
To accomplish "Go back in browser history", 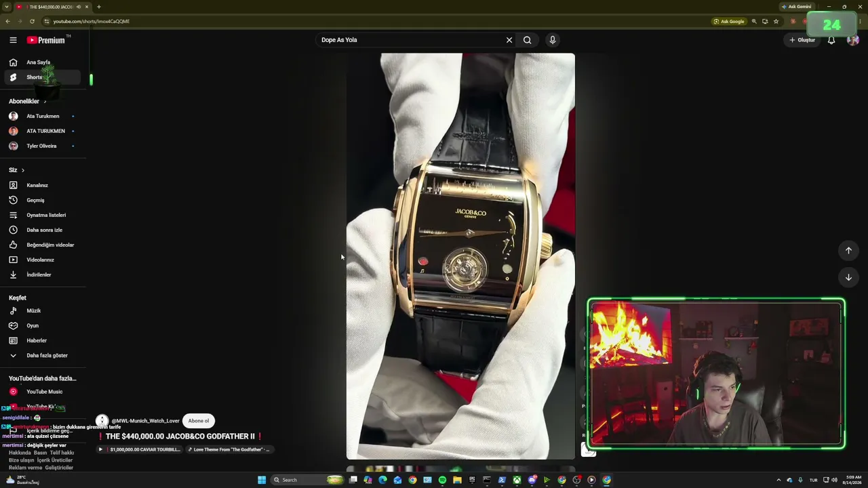I will tap(7, 21).
